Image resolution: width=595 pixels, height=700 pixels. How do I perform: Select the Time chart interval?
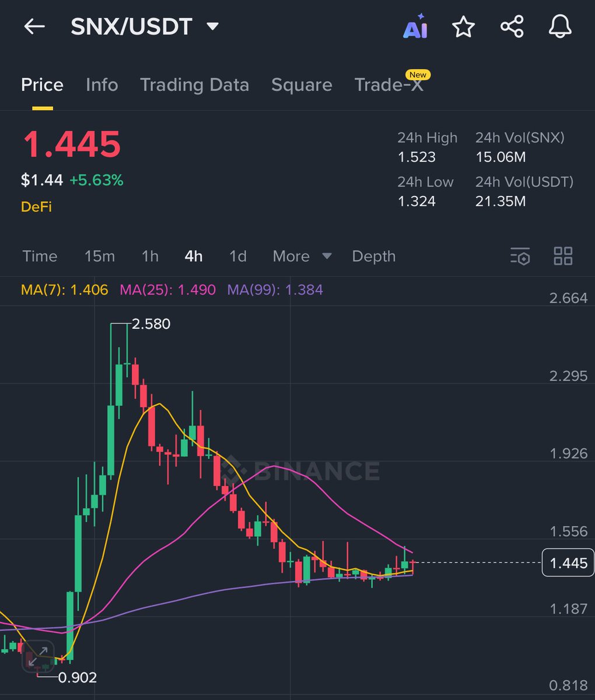click(40, 256)
